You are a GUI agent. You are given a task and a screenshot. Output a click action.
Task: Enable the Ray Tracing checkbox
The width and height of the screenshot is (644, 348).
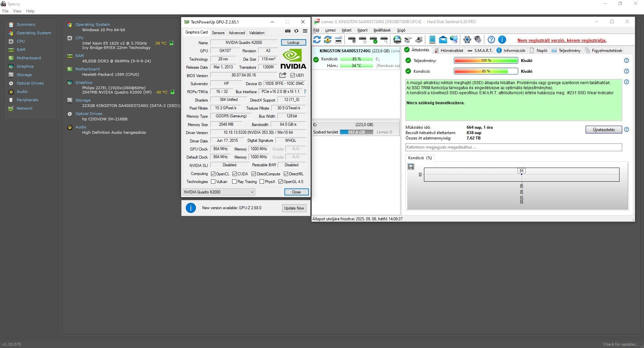point(234,182)
